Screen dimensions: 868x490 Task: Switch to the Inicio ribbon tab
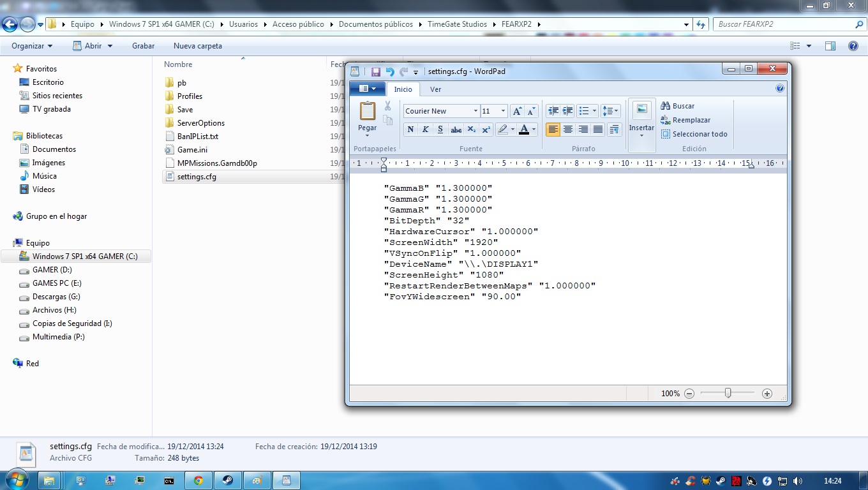[403, 89]
